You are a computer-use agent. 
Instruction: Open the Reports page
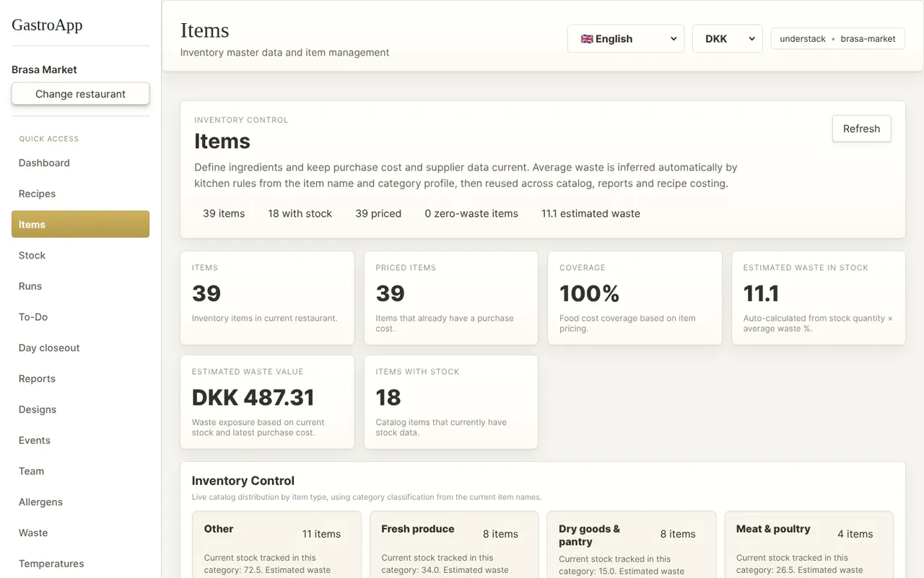coord(80,379)
